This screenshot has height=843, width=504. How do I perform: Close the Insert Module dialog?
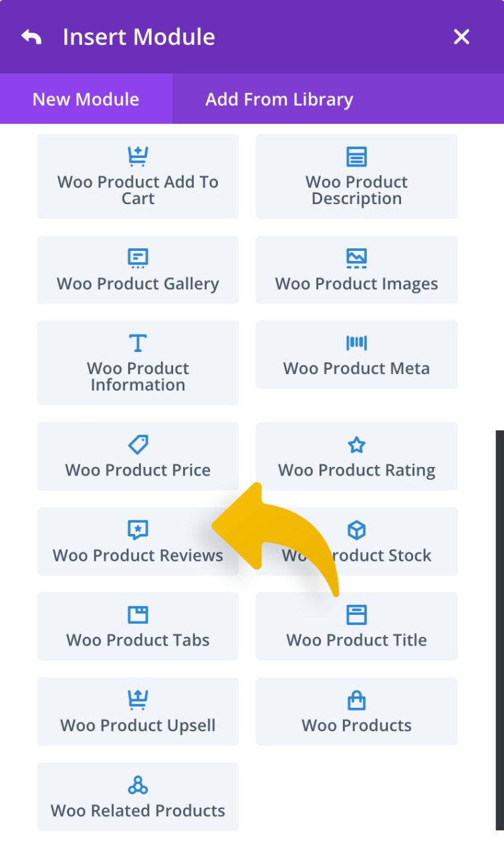click(461, 37)
